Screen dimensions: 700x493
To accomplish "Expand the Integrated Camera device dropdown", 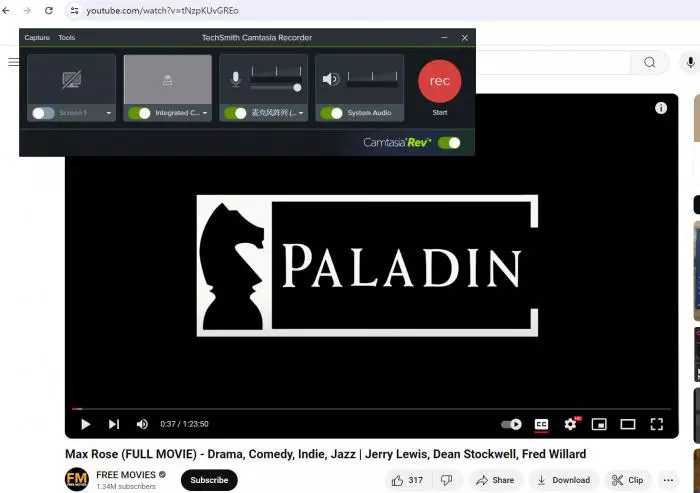I will [204, 113].
